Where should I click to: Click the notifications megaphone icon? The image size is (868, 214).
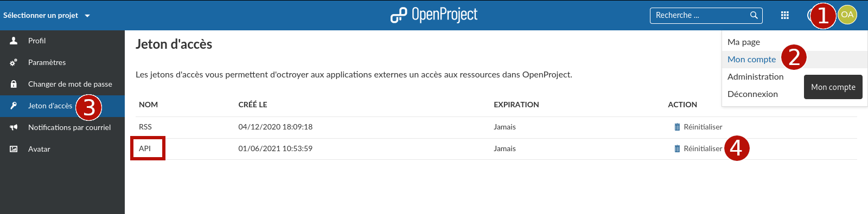coord(14,127)
